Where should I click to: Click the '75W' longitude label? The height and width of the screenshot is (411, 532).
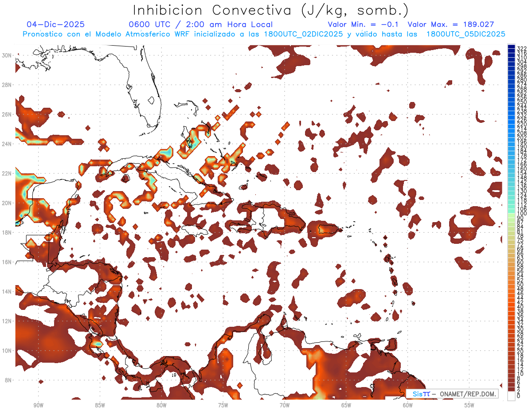pos(223,405)
